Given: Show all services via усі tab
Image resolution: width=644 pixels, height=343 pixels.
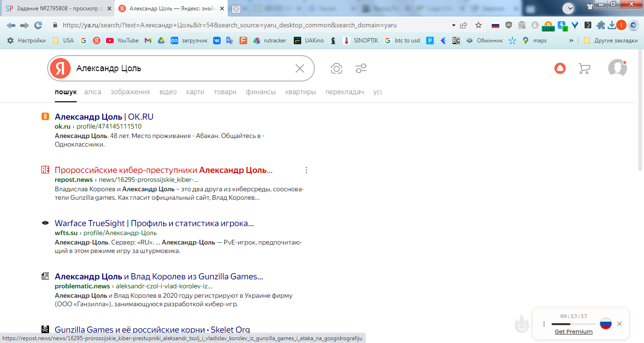Looking at the screenshot, I should (378, 92).
